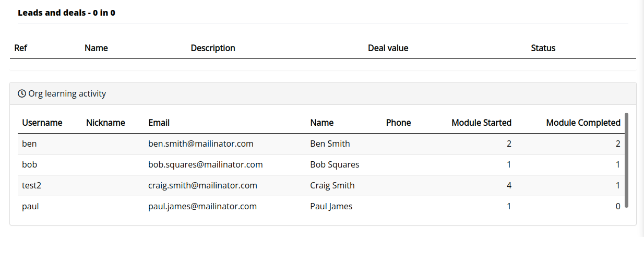The height and width of the screenshot is (262, 644).
Task: Click the Description column header
Action: [x=213, y=48]
